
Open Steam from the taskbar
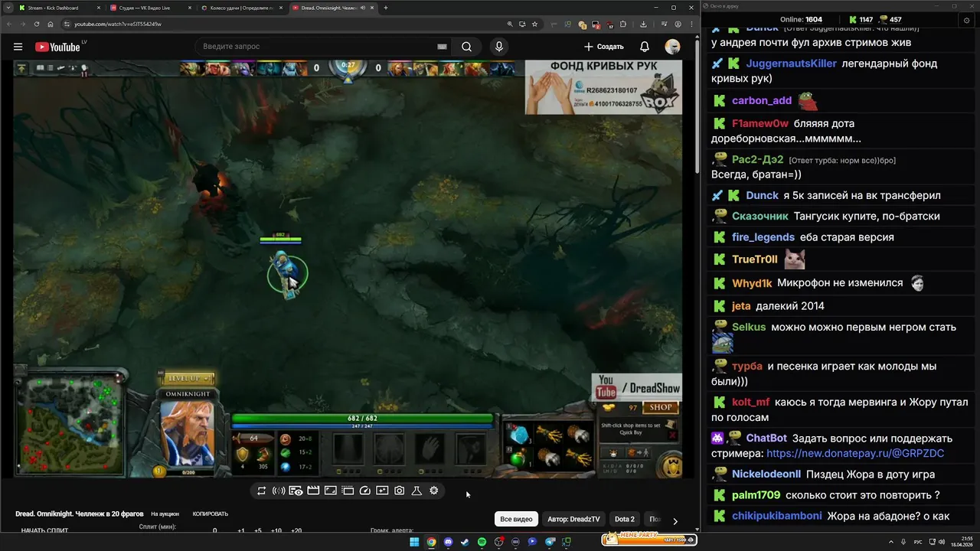[x=465, y=542]
